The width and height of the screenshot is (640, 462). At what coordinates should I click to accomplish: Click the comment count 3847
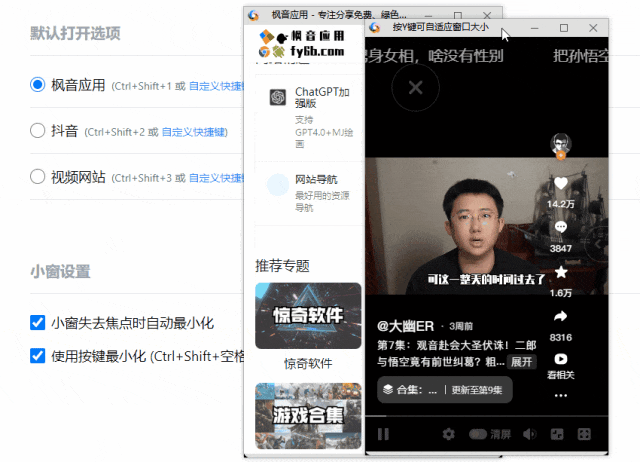(x=561, y=248)
